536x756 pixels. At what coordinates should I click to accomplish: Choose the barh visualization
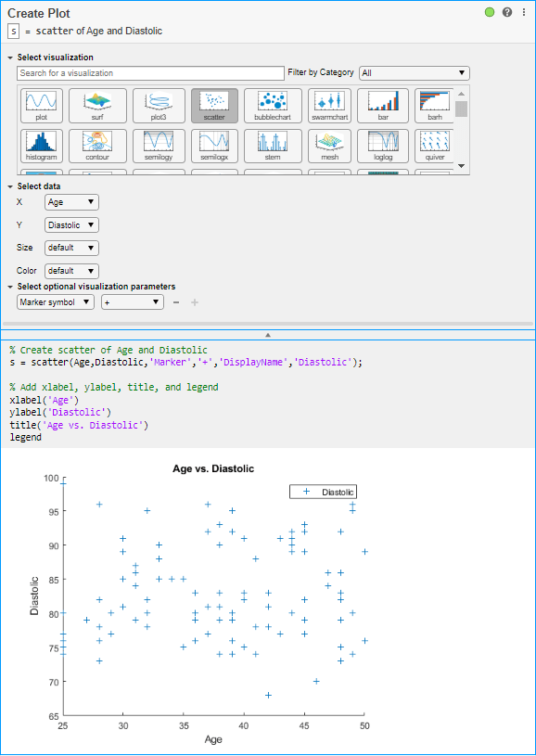[x=434, y=105]
